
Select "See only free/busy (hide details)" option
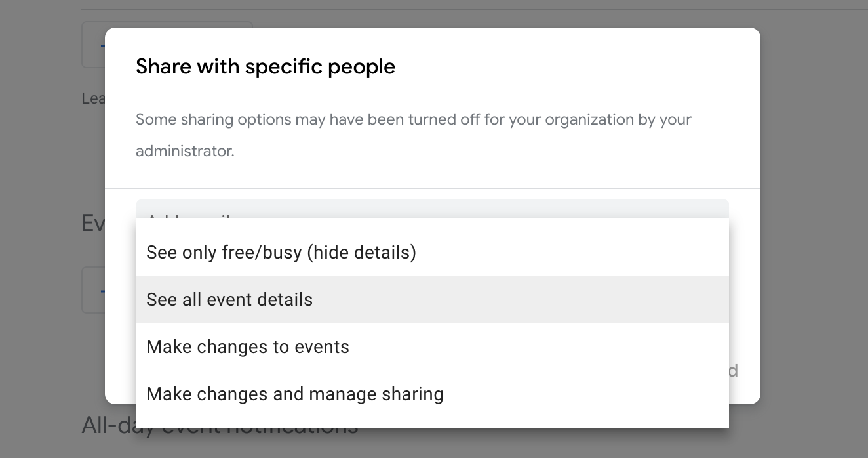(x=281, y=253)
